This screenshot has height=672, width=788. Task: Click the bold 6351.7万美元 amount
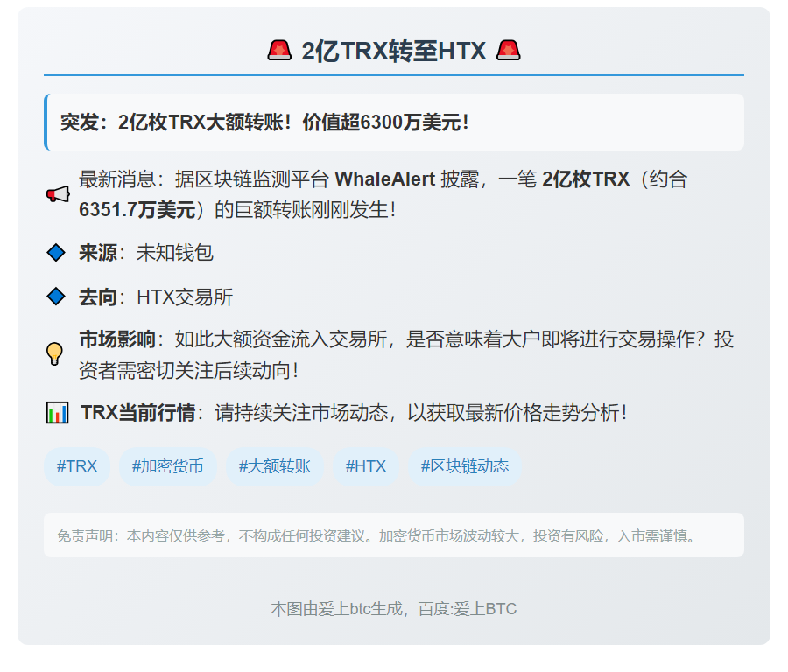coord(137,210)
